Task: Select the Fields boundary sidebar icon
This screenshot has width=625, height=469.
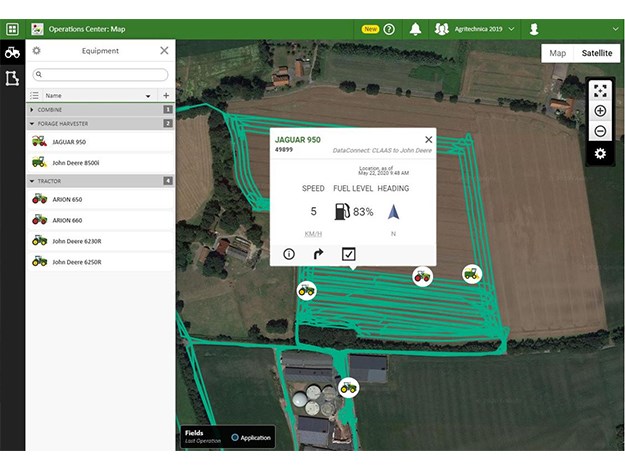Action: coord(12,78)
